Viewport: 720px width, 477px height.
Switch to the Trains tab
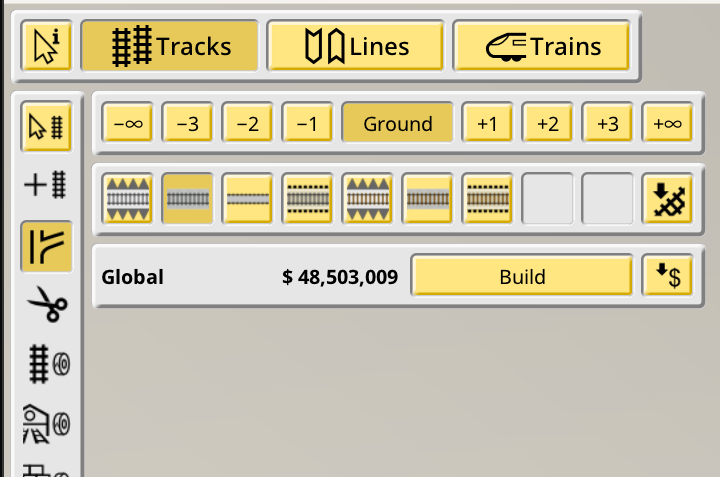pyautogui.click(x=542, y=46)
